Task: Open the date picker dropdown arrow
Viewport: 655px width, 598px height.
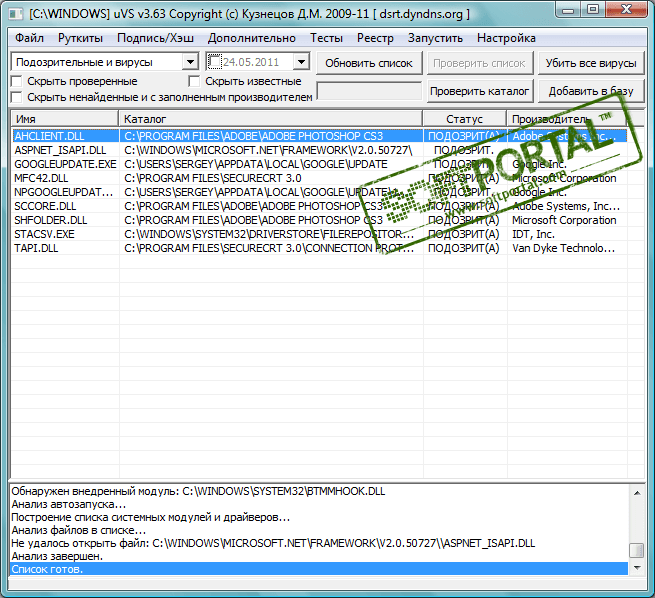Action: (x=301, y=62)
